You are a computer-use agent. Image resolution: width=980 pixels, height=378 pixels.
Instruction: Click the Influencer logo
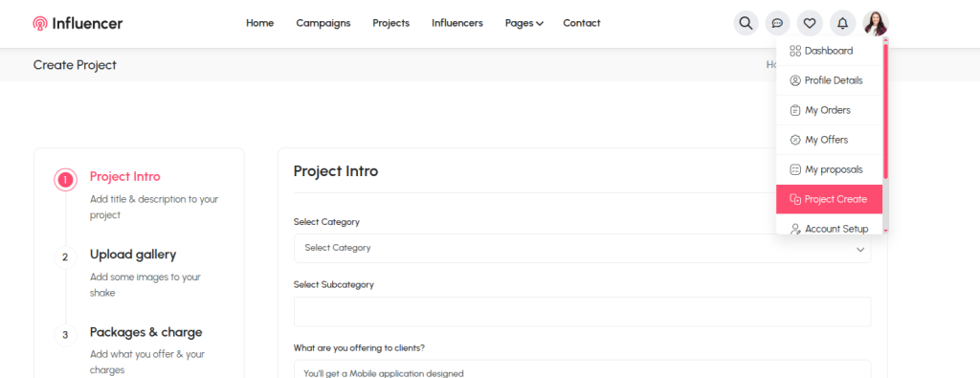pos(78,24)
